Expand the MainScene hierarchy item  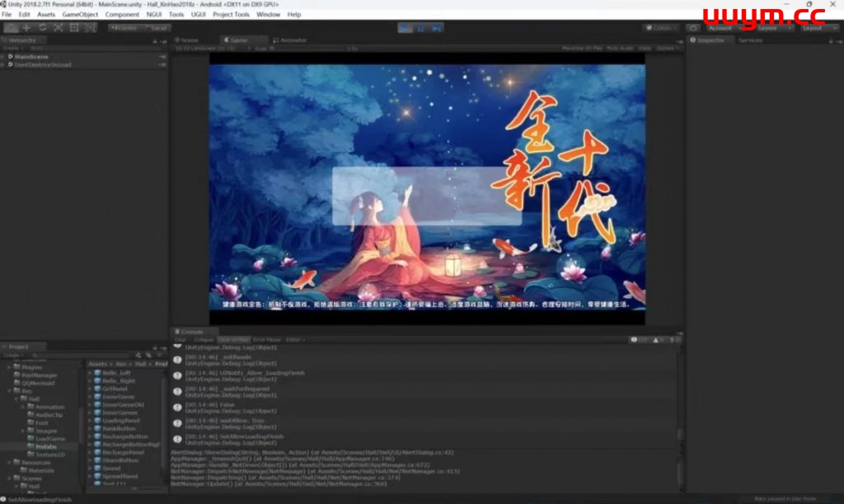point(3,56)
